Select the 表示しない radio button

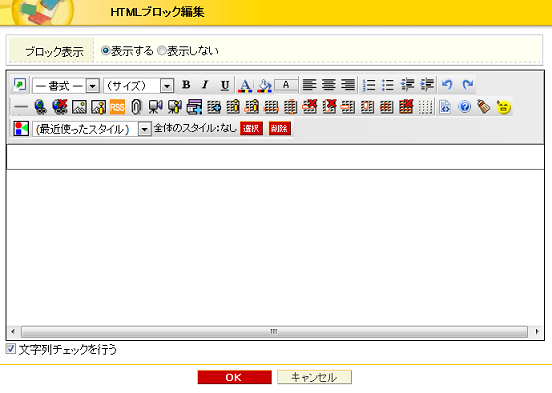[161, 51]
